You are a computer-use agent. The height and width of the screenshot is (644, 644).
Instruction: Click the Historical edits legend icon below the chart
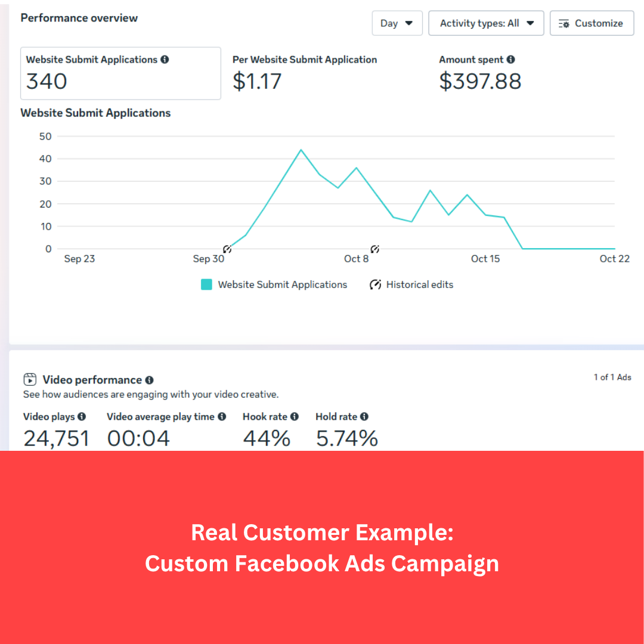coord(376,284)
